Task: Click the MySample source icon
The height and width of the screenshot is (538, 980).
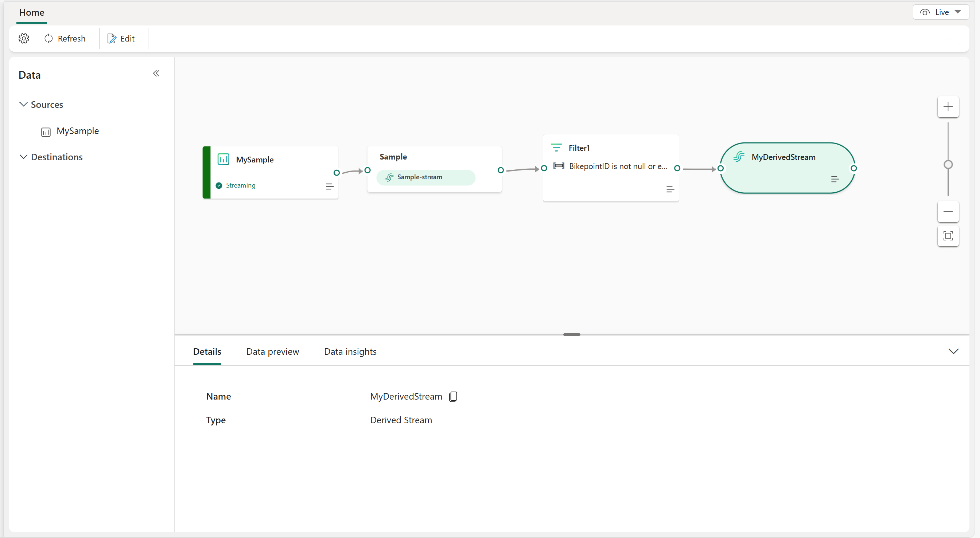Action: (x=46, y=130)
